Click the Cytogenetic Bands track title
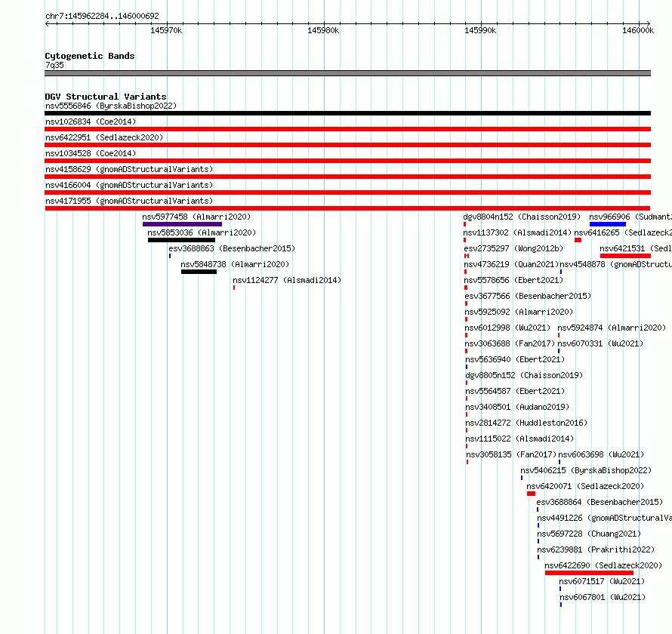 [90, 56]
